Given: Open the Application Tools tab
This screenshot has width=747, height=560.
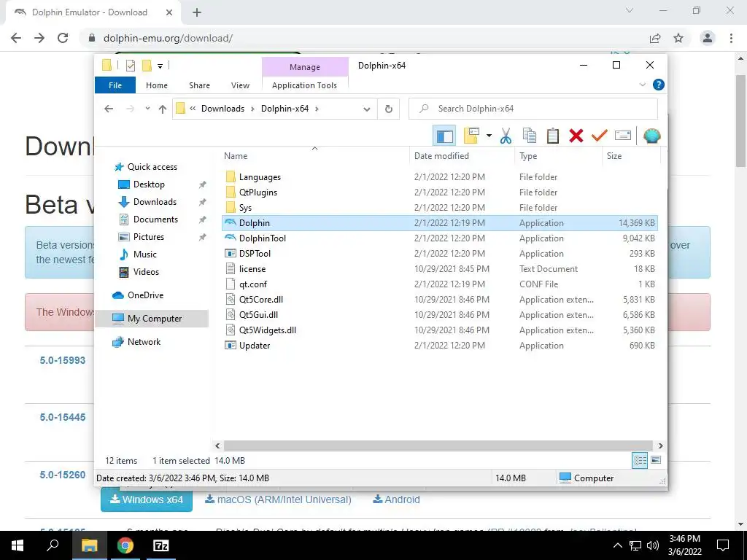Looking at the screenshot, I should tap(304, 85).
